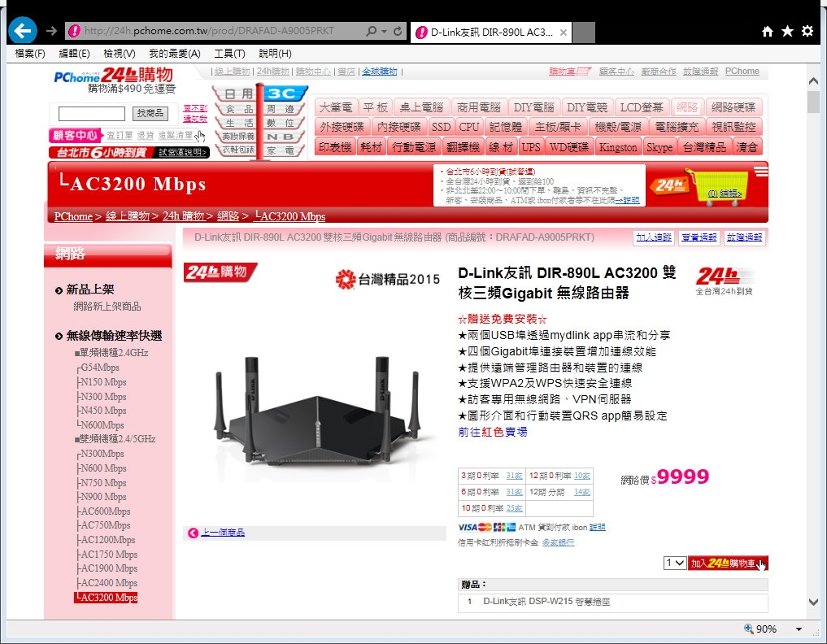This screenshot has width=827, height=644.
Task: Click the Kingston category button
Action: (618, 147)
